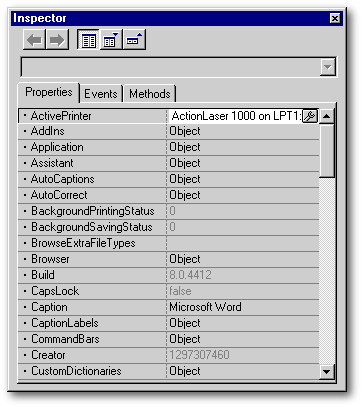Select the AddIns property row
The height and width of the screenshot is (407, 362).
tap(168, 131)
